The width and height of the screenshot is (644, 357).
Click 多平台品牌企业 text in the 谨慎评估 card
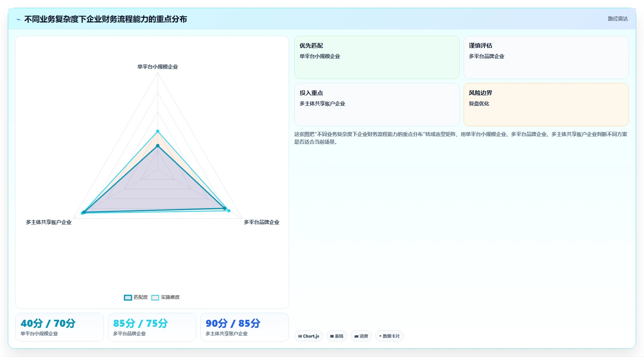[486, 56]
